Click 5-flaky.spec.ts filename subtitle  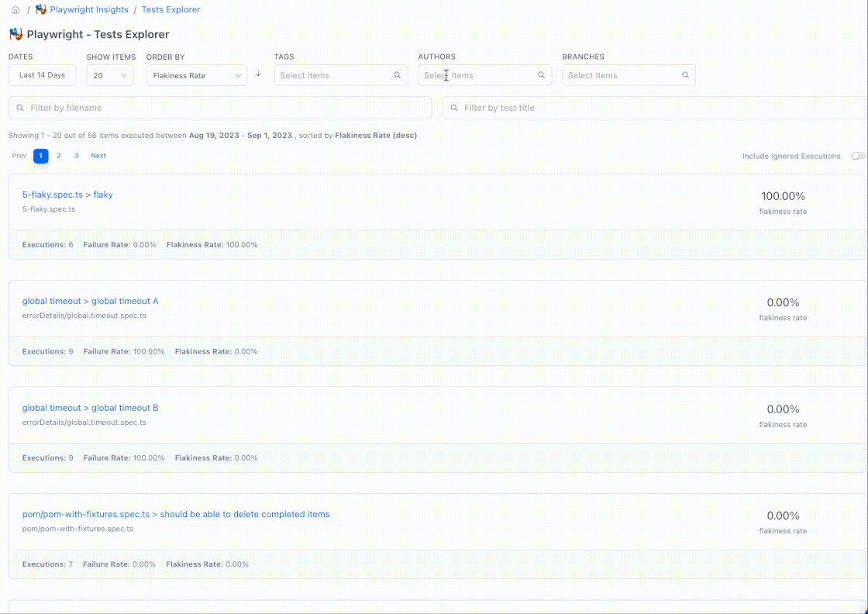(49, 209)
